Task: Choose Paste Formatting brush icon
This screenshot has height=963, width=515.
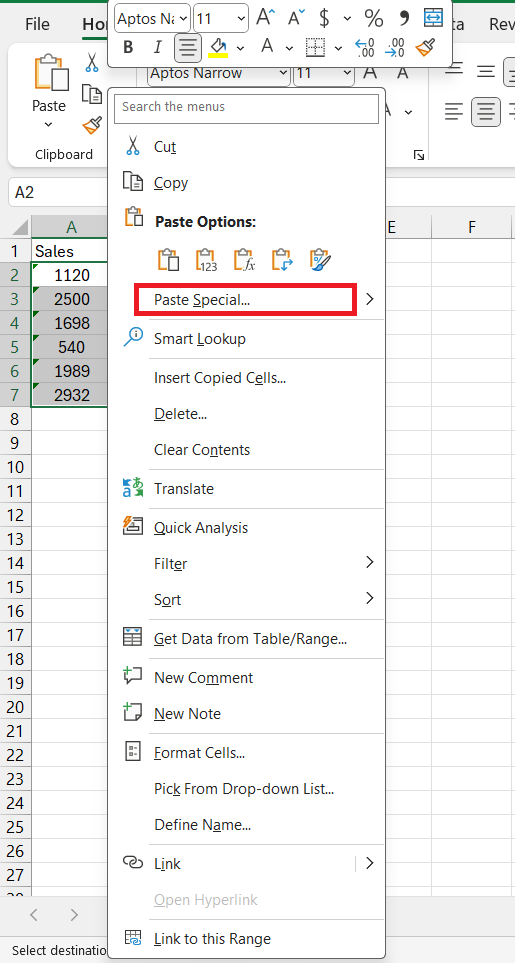Action: tap(320, 259)
